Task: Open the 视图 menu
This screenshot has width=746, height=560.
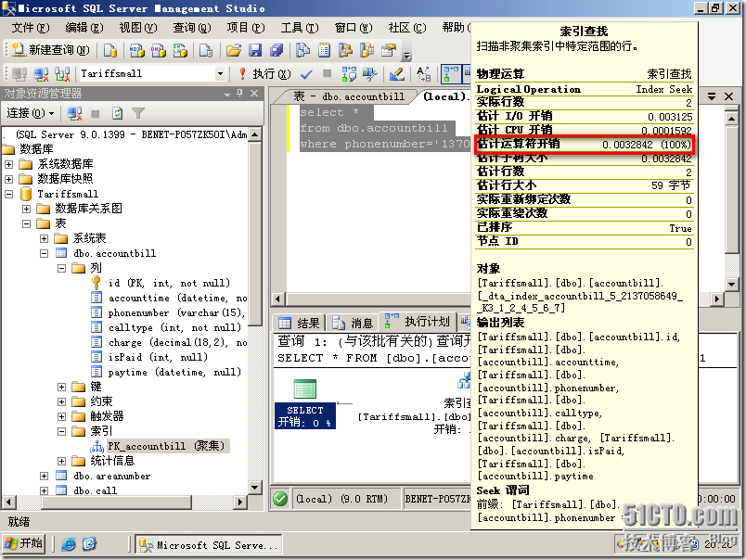Action: tap(138, 28)
